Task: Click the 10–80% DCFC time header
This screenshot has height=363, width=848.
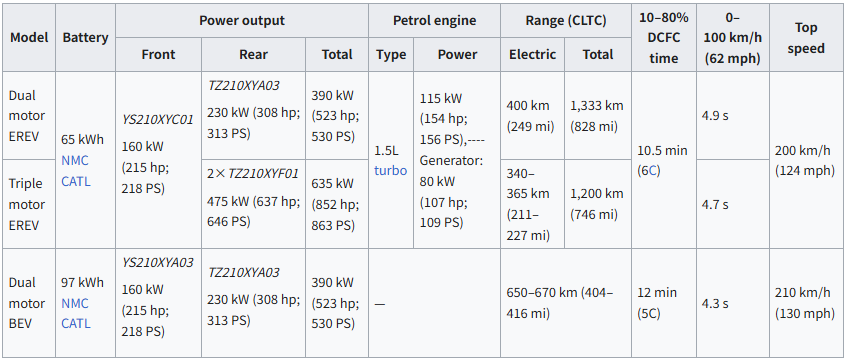Action: click(x=664, y=37)
